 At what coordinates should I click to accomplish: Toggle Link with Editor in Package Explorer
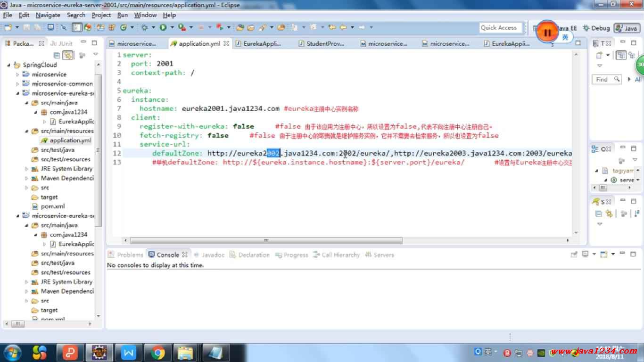click(x=68, y=55)
